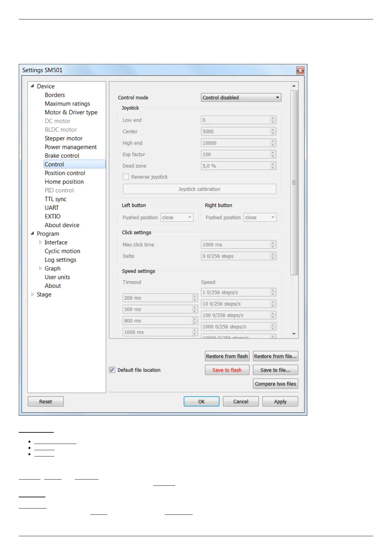
Task: Apply the current settings
Action: pyautogui.click(x=280, y=401)
